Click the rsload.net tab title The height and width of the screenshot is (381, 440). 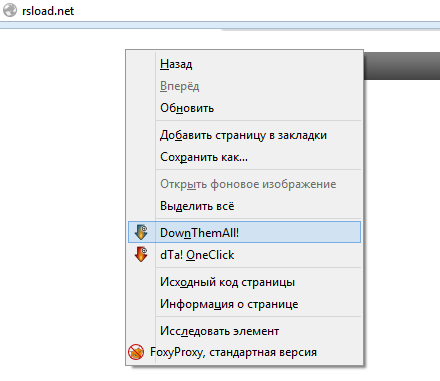tap(48, 11)
